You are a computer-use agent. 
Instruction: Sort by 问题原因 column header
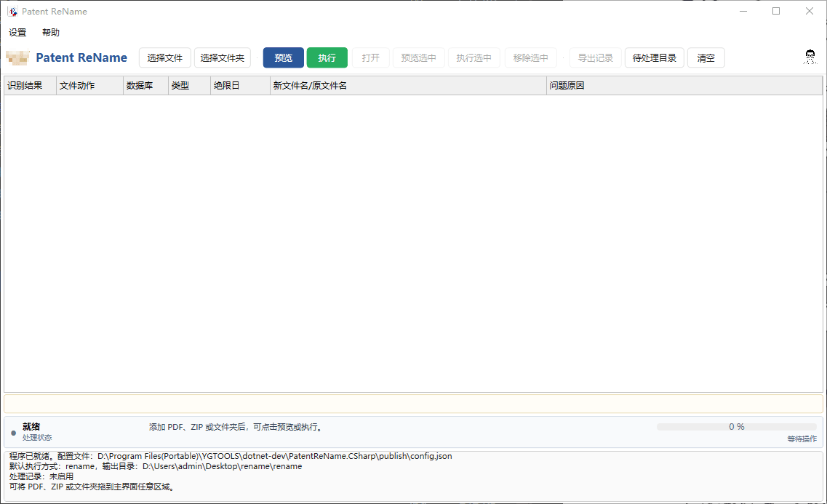pyautogui.click(x=684, y=85)
